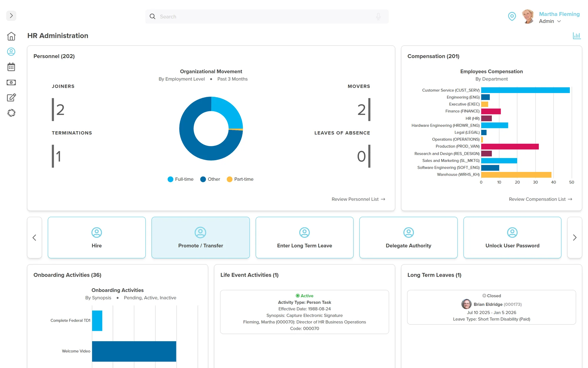The image size is (588, 368).
Task: Click the Terminations count of 1
Action: click(59, 156)
